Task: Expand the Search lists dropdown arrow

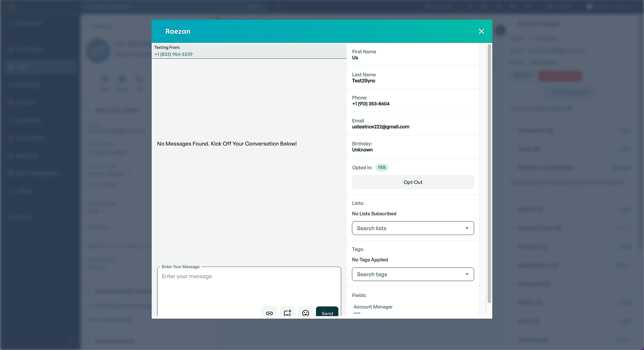Action: [467, 228]
